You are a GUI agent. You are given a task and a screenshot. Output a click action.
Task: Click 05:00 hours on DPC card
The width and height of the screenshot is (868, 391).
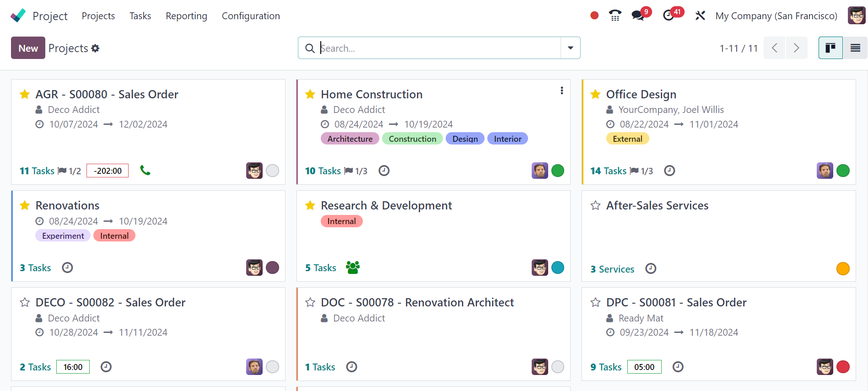tap(644, 367)
